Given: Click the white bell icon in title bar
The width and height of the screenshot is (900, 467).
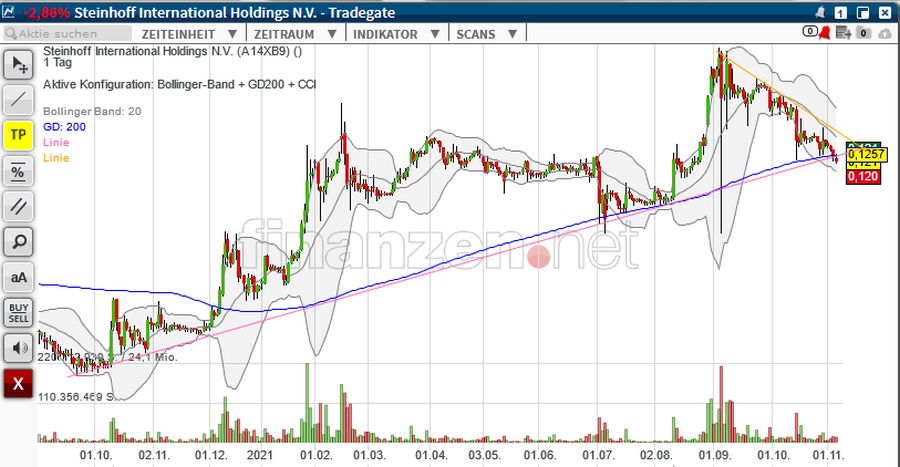Looking at the screenshot, I should point(821,12).
